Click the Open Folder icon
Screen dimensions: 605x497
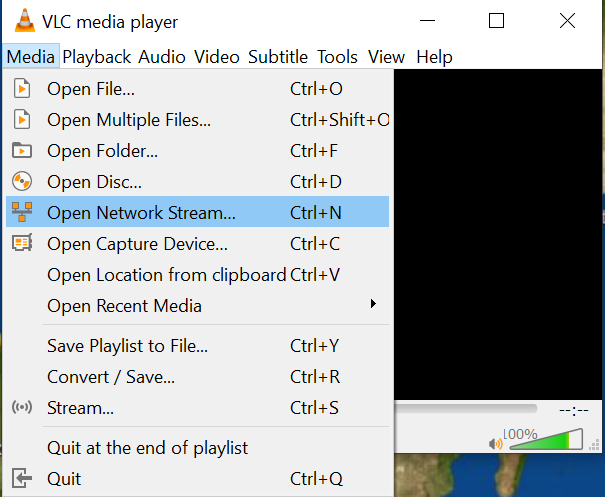pyautogui.click(x=21, y=151)
